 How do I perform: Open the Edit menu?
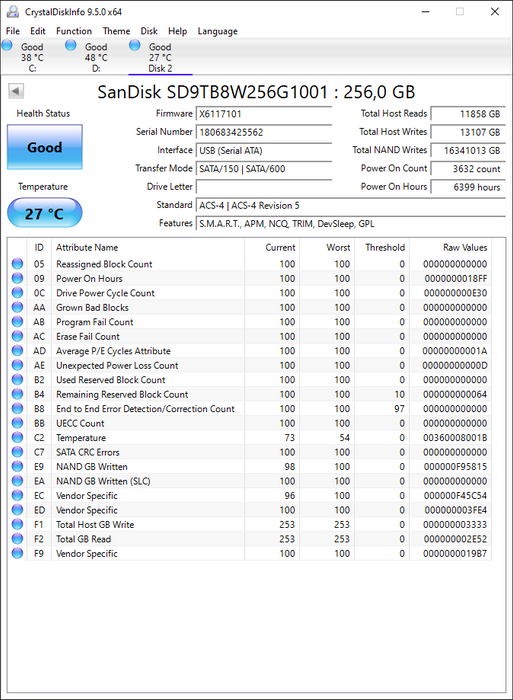[x=38, y=31]
